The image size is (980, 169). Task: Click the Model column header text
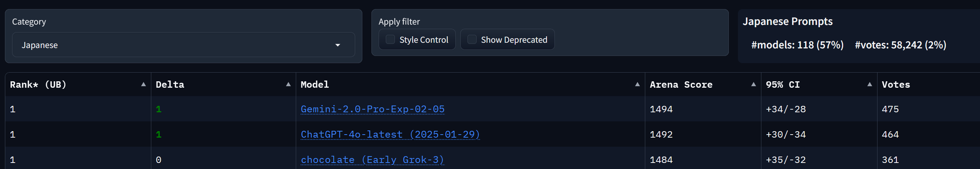point(315,85)
